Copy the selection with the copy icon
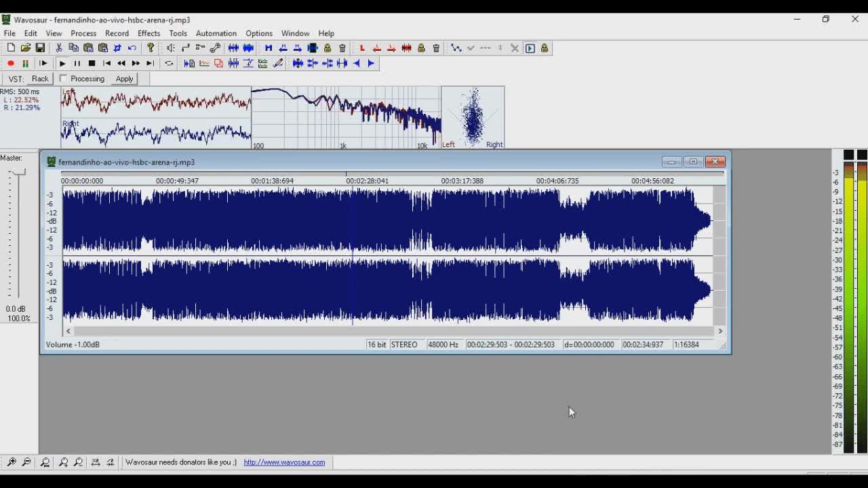 coord(73,48)
